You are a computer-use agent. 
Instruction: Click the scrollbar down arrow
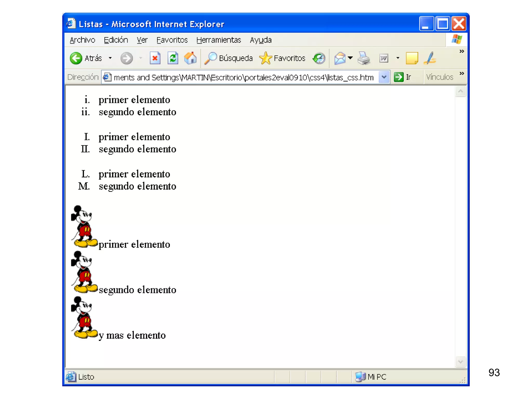point(461,362)
